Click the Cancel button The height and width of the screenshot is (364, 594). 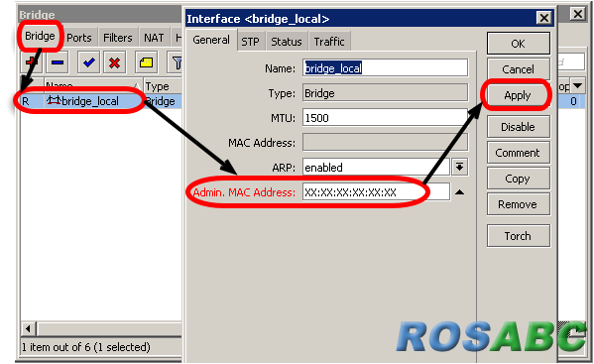coord(518,69)
